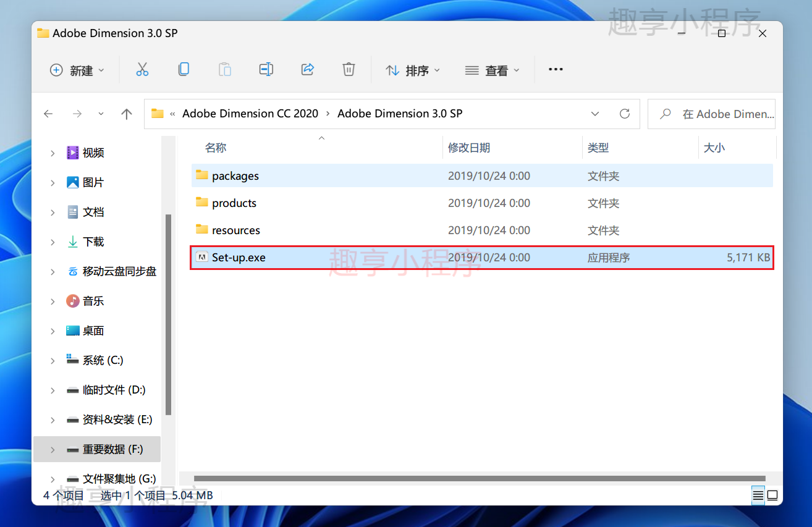This screenshot has width=812, height=527.
Task: Click 5,171 KB size cell
Action: pyautogui.click(x=748, y=258)
